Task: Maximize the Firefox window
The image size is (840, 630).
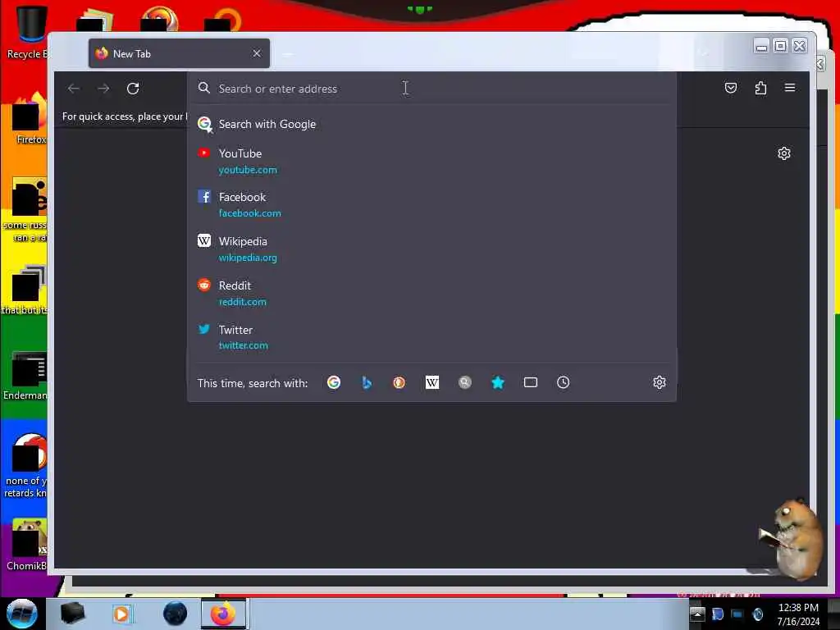Action: 781,46
